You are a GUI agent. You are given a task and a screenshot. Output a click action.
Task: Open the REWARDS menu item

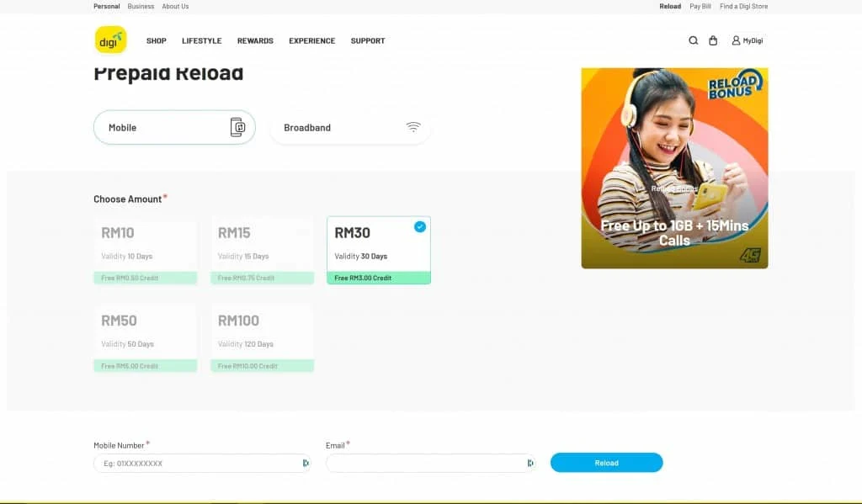[255, 40]
